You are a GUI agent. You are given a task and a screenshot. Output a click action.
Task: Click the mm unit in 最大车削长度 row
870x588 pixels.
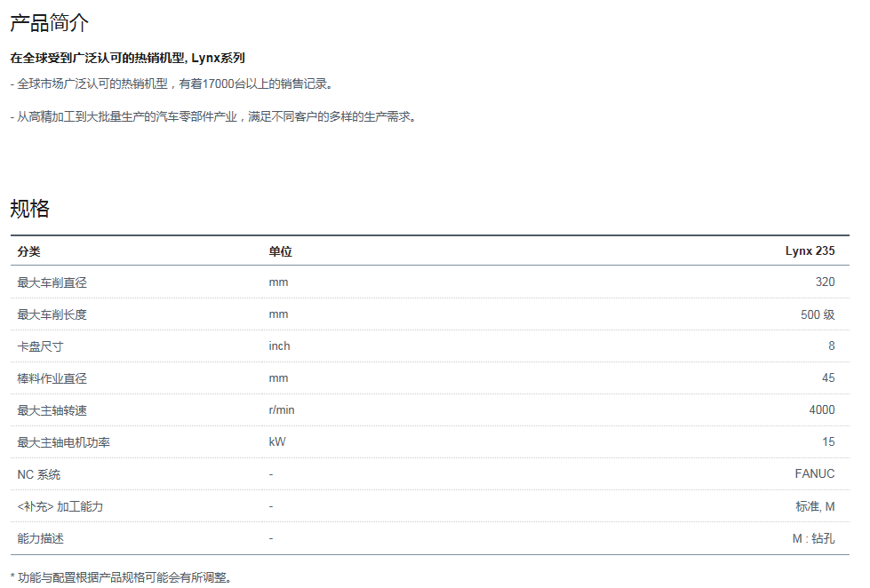(278, 314)
